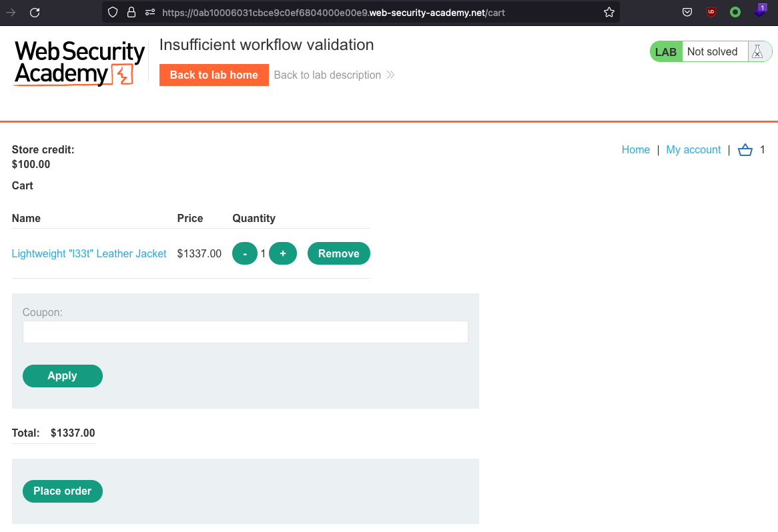Screen dimensions: 778x532
Task: Increase jacket quantity with plus button
Action: tap(283, 254)
